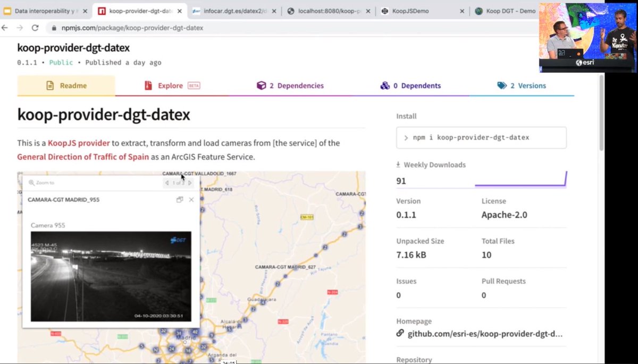The width and height of the screenshot is (638, 364).
Task: Click the Camera 955 night image
Action: point(111,276)
